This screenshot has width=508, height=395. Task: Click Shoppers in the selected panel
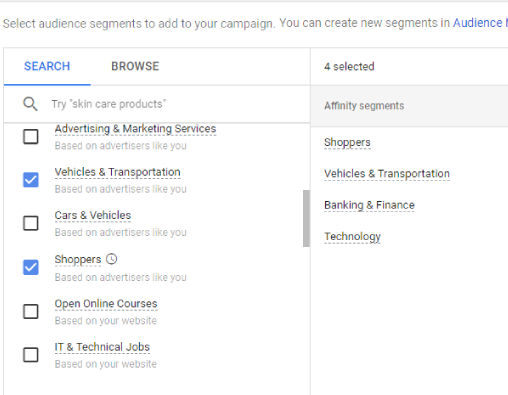point(347,142)
